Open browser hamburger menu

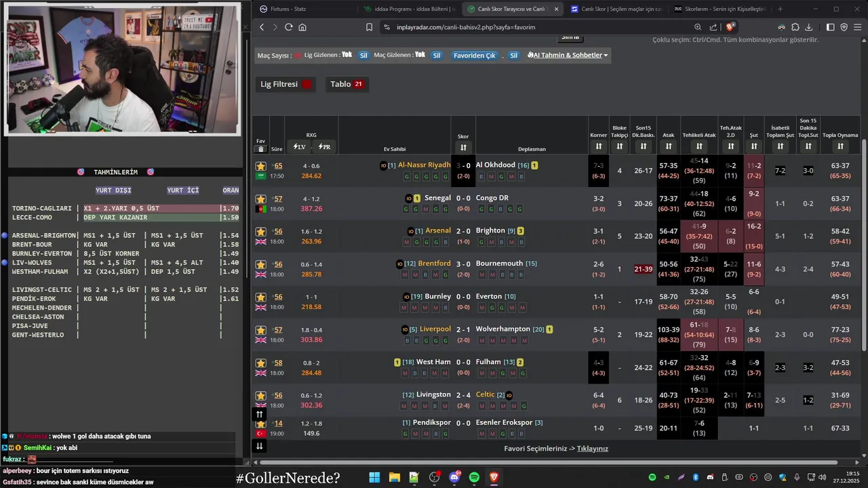point(858,27)
